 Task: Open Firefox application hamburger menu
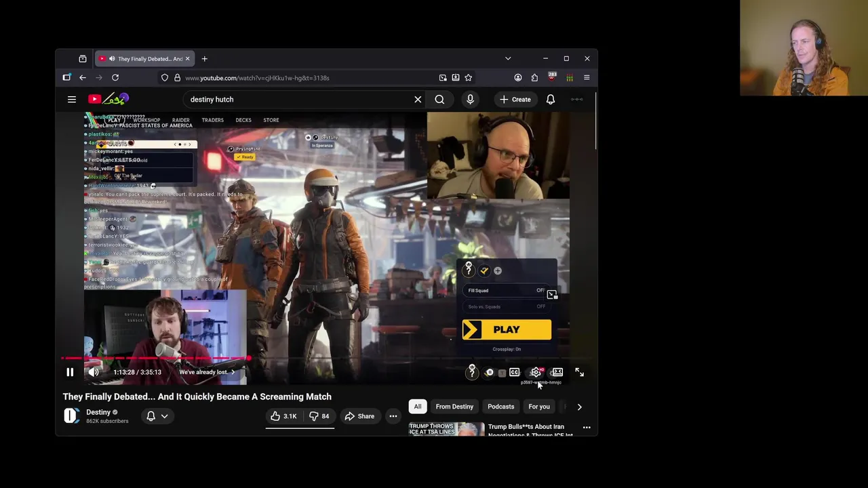pyautogui.click(x=587, y=78)
